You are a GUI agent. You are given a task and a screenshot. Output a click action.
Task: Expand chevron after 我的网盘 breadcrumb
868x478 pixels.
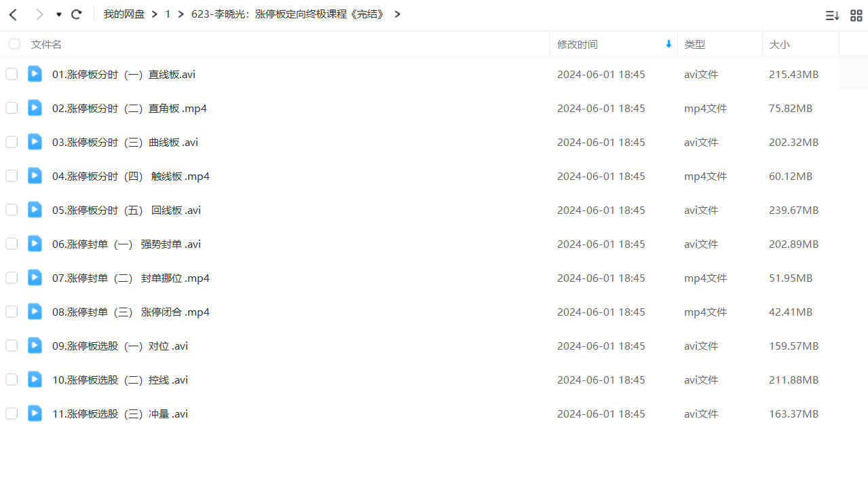(155, 14)
